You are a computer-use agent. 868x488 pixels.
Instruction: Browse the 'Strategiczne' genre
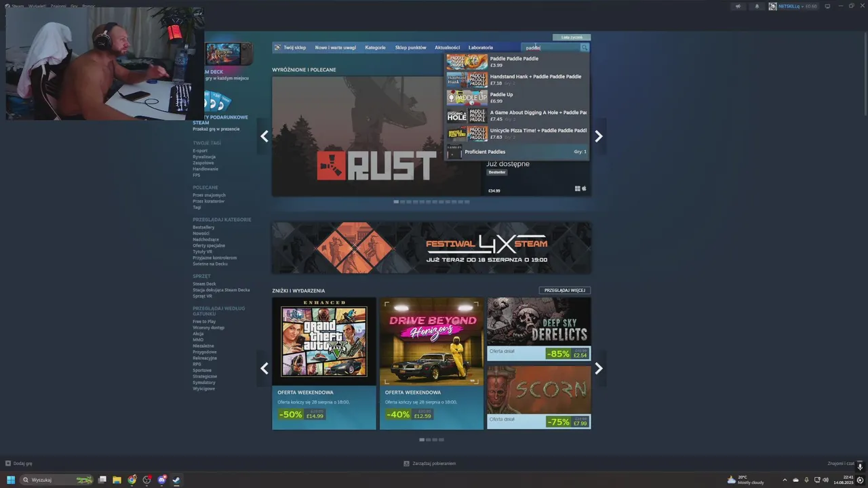coord(205,376)
